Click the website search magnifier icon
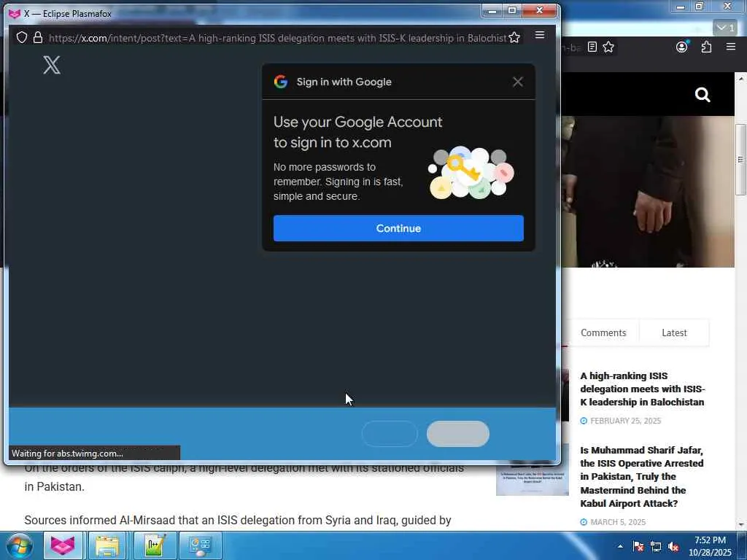747x560 pixels. click(x=703, y=95)
